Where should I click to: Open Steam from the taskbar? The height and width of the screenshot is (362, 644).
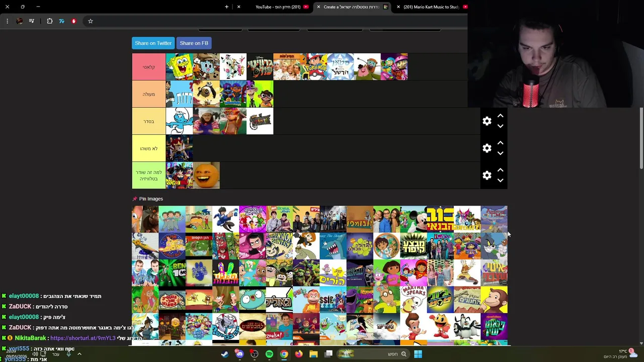point(225,354)
